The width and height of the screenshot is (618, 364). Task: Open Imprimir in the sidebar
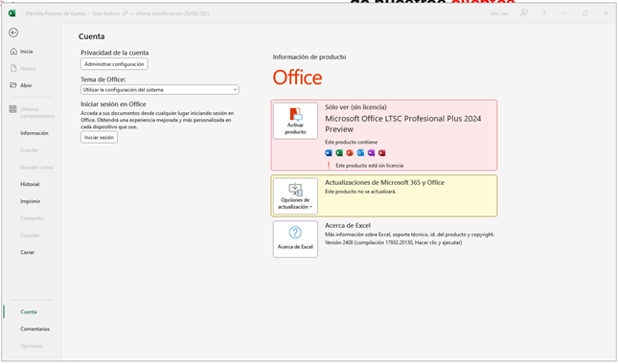[31, 201]
